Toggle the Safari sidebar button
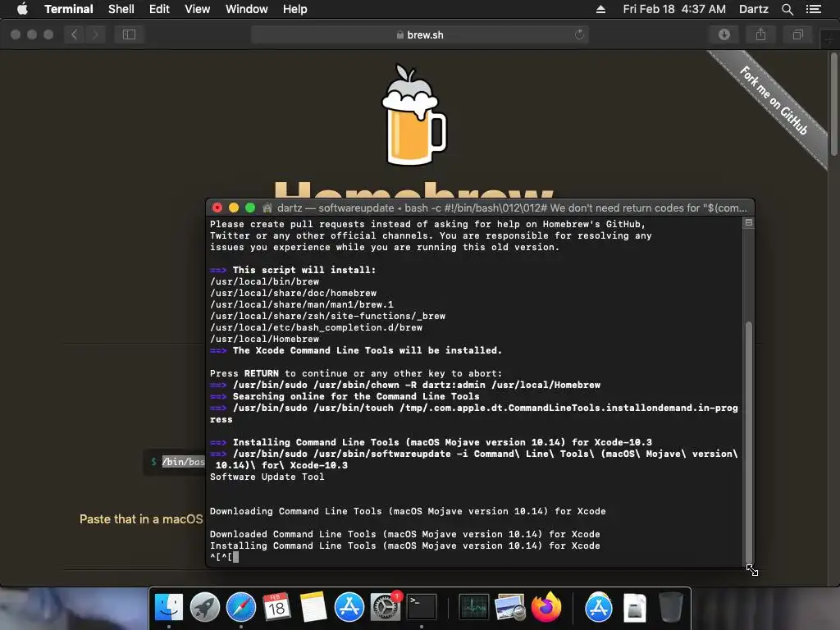840x630 pixels. click(129, 34)
